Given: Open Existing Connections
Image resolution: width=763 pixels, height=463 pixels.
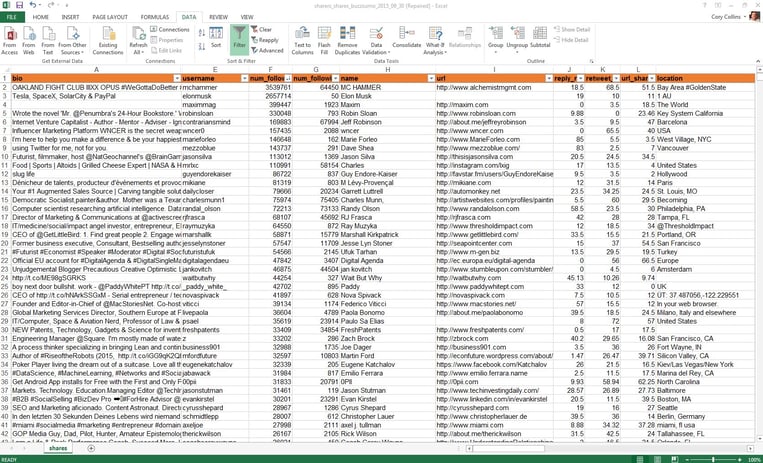Looking at the screenshot, I should point(108,40).
